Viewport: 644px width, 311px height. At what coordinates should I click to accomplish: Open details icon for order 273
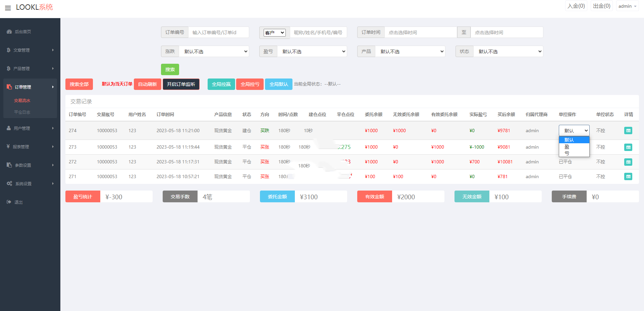[628, 147]
